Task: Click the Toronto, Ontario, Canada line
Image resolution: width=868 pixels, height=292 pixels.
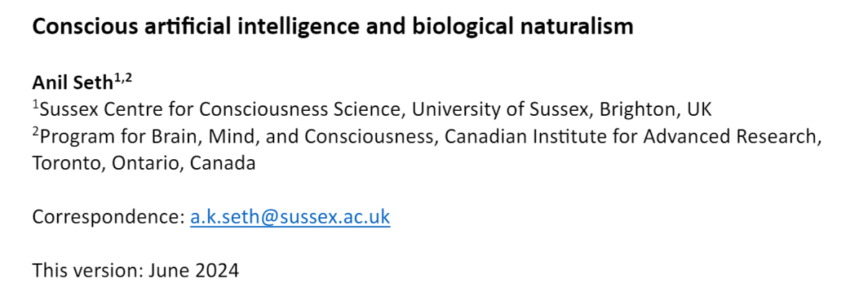Action: pyautogui.click(x=143, y=163)
